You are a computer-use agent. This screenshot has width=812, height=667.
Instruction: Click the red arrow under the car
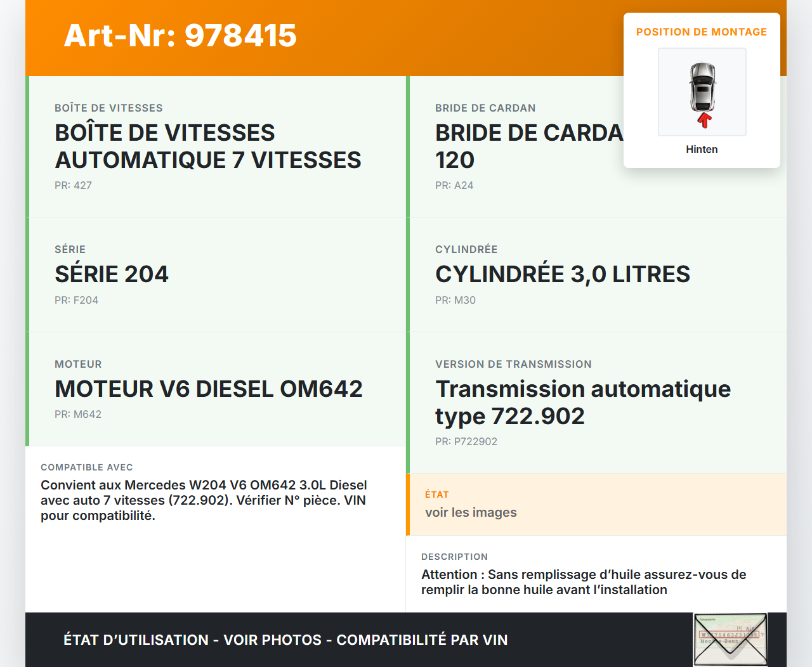click(704, 120)
